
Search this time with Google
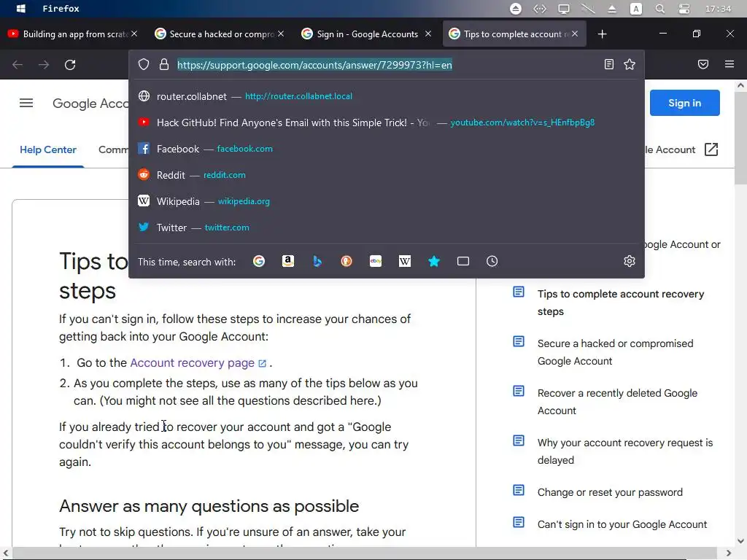pyautogui.click(x=259, y=261)
